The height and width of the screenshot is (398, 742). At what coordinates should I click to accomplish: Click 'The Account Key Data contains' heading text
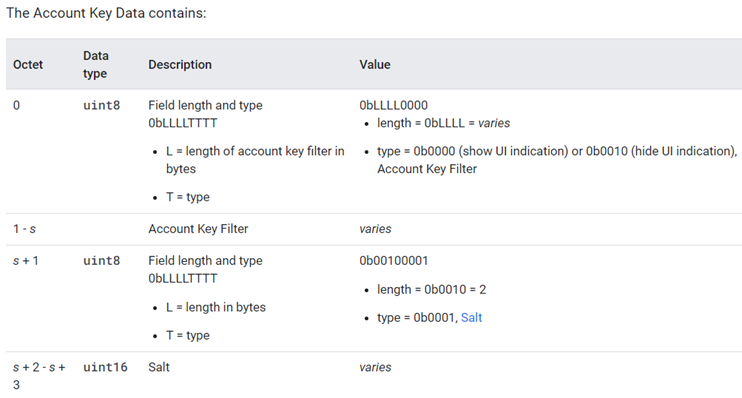106,13
